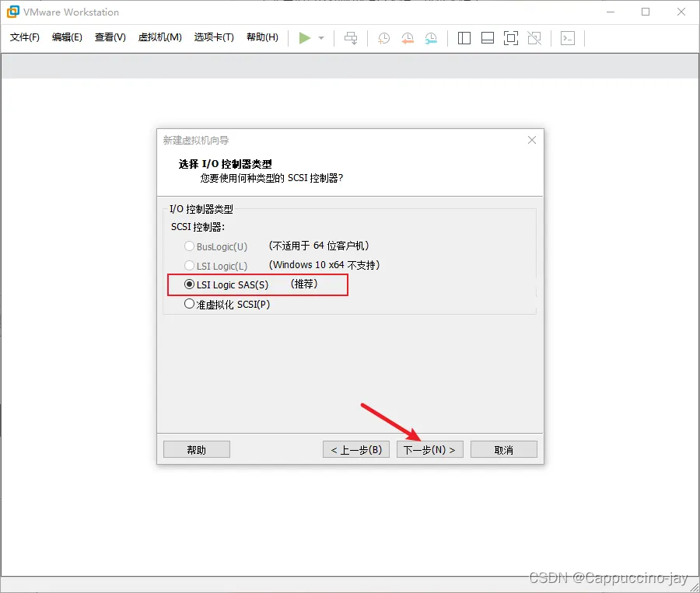Click the 帮助 button in the wizard
700x593 pixels.
(x=197, y=449)
